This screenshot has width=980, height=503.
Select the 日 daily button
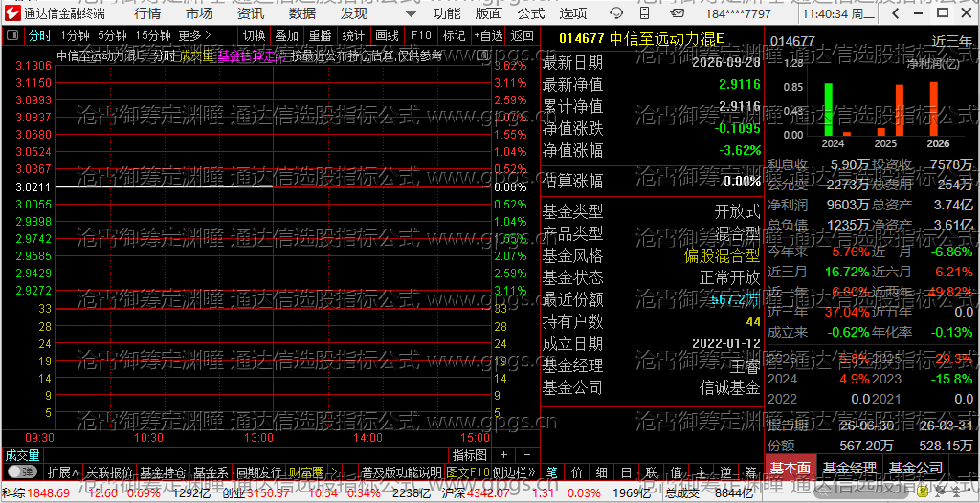[626, 471]
